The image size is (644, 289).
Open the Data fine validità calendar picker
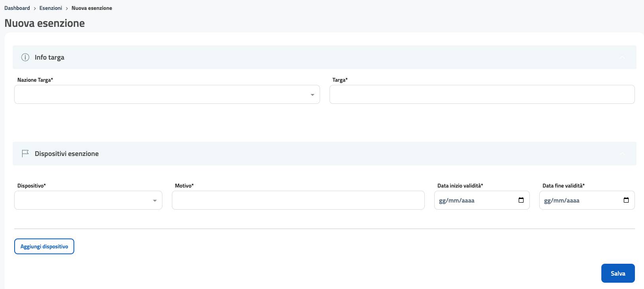point(626,200)
